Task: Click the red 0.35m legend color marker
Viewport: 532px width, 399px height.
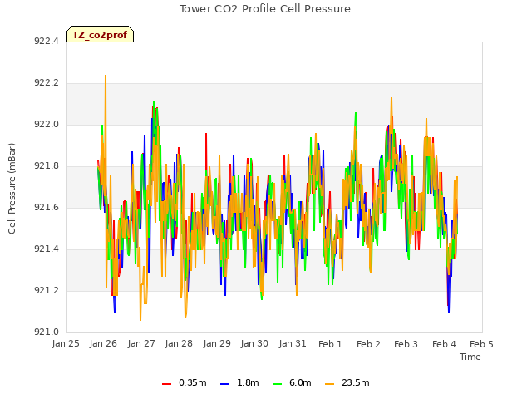Action: coord(166,384)
